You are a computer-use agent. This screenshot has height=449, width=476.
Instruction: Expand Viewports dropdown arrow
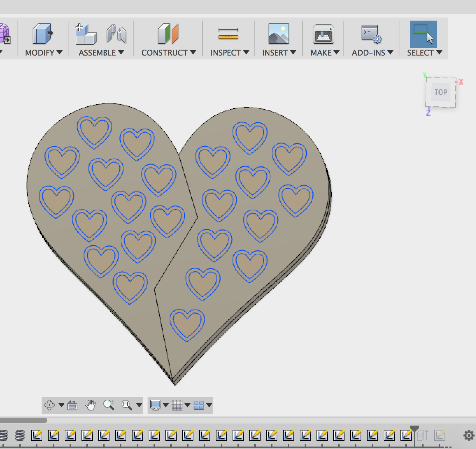(x=209, y=405)
